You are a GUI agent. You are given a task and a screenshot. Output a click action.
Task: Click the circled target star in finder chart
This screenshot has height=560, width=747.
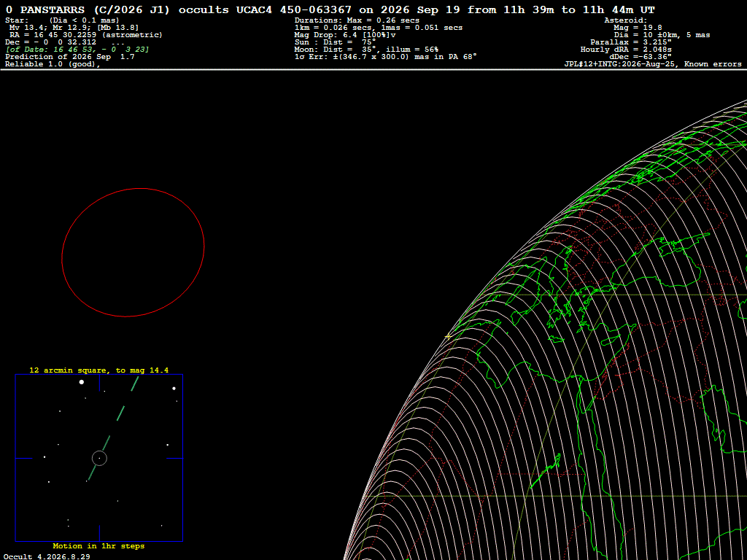point(99,458)
